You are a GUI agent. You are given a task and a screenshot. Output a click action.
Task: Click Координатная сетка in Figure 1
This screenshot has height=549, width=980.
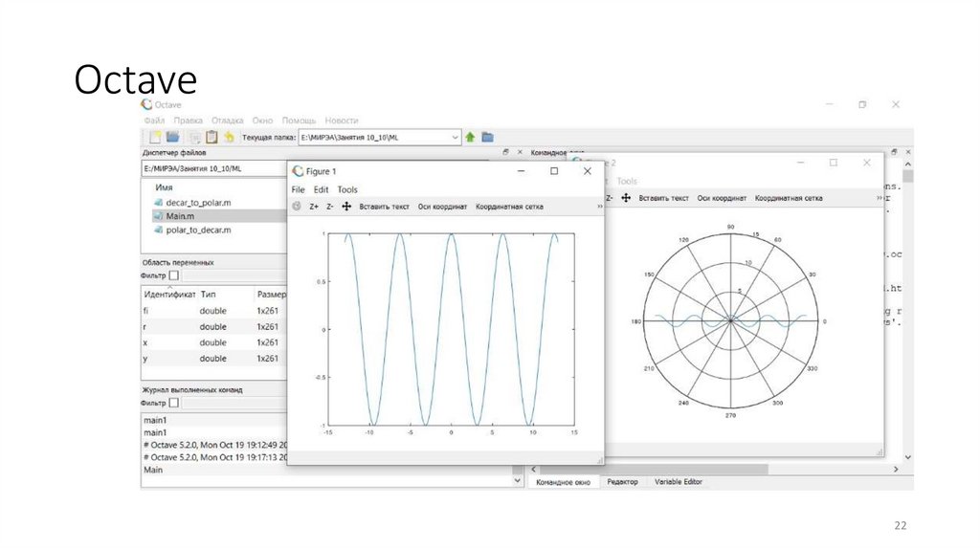(509, 206)
